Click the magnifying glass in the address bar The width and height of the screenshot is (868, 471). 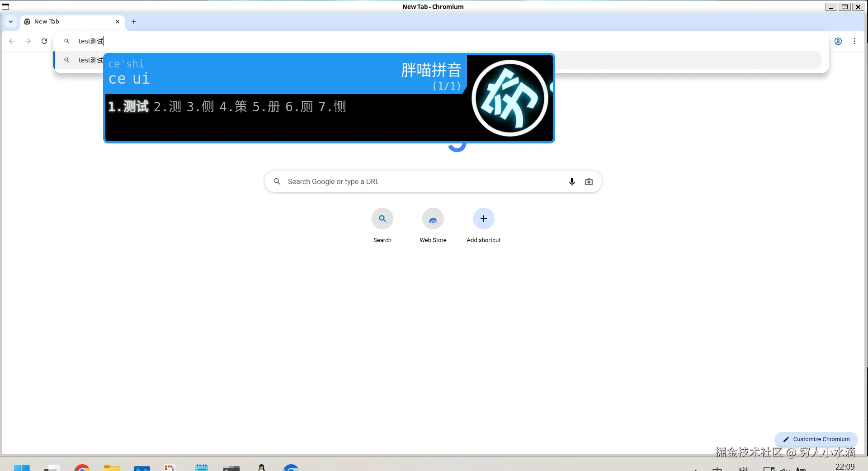pyautogui.click(x=66, y=41)
